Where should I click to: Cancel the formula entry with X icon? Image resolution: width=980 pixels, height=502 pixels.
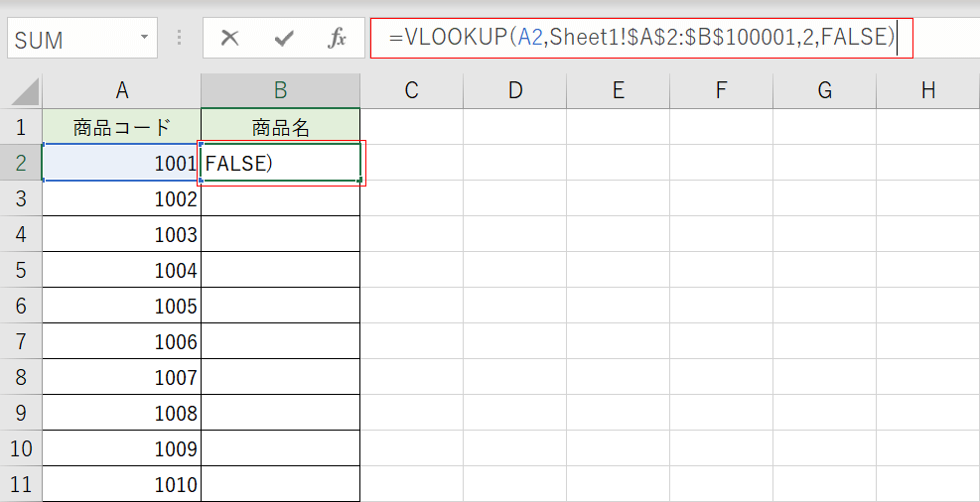[x=230, y=39]
